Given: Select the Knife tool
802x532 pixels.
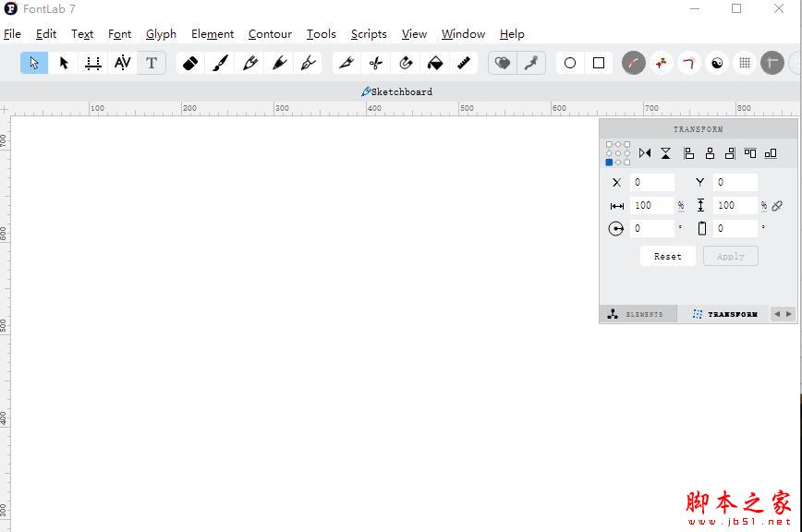Looking at the screenshot, I should [346, 63].
